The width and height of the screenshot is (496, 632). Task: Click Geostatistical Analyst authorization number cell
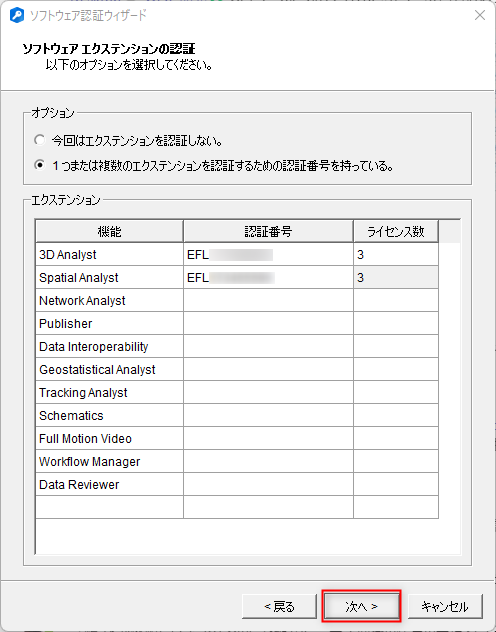pyautogui.click(x=268, y=369)
